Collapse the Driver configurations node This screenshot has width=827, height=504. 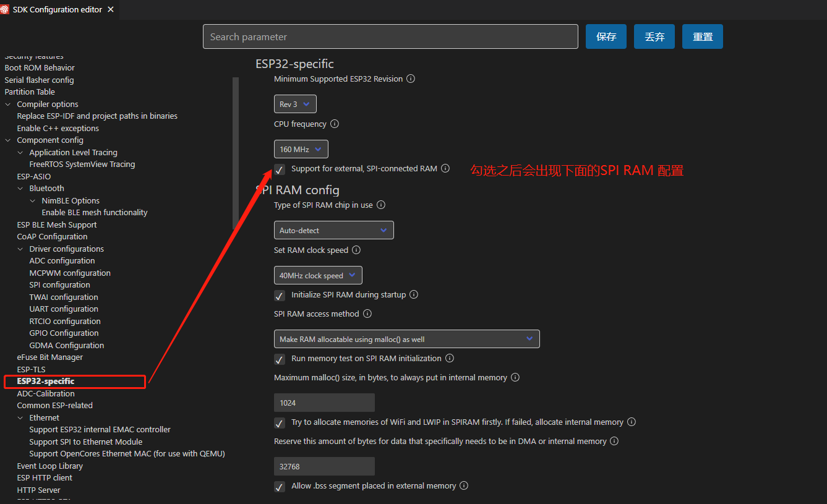[20, 249]
